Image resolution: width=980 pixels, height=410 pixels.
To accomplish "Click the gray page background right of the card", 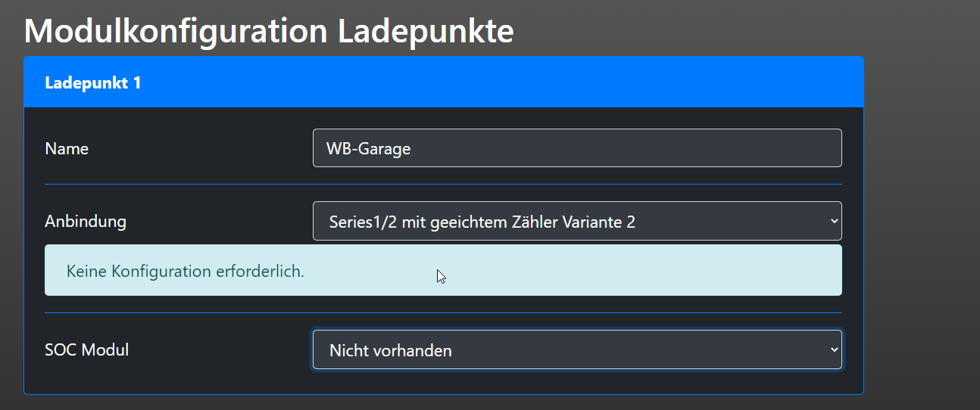I will click(x=920, y=227).
